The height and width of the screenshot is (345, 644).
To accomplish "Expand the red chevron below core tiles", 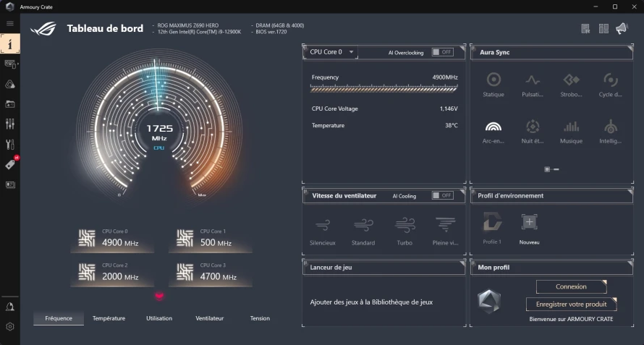I will coord(159,296).
